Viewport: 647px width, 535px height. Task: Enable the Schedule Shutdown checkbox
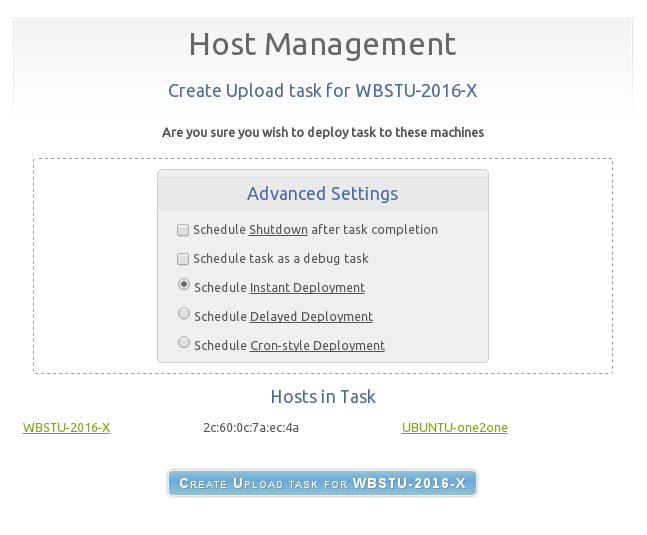pos(183,230)
